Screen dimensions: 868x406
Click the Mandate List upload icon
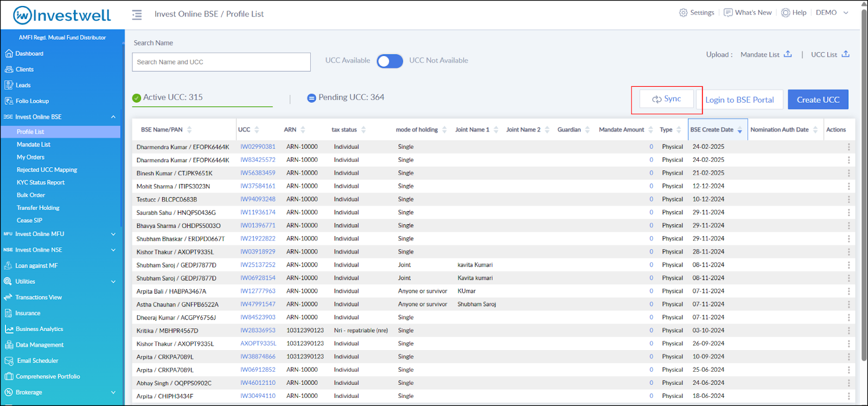click(x=788, y=54)
